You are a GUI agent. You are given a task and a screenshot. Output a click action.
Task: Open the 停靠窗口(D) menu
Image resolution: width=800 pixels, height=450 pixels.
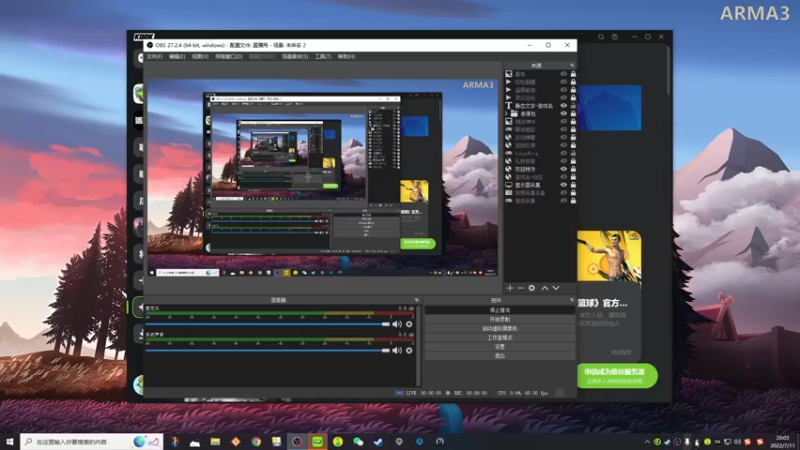[x=229, y=57]
